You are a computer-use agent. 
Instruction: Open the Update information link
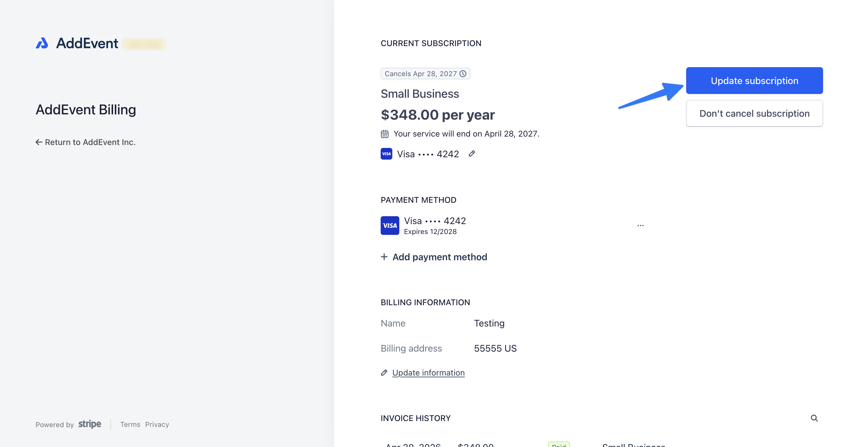pos(428,372)
